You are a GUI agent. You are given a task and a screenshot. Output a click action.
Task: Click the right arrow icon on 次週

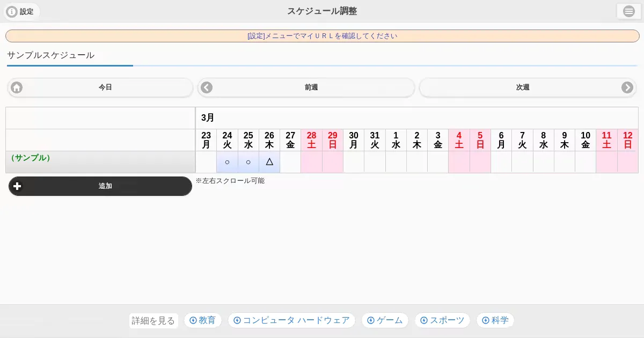pyautogui.click(x=627, y=87)
